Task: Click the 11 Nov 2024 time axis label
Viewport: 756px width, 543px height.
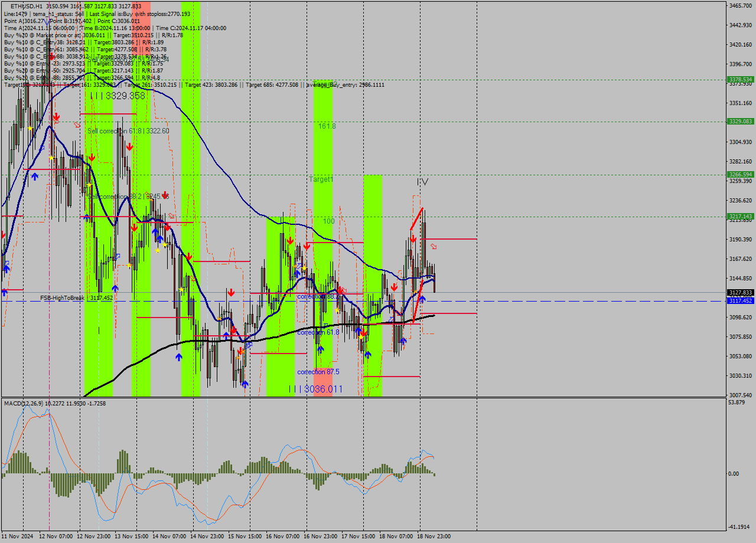Action: pos(17,537)
